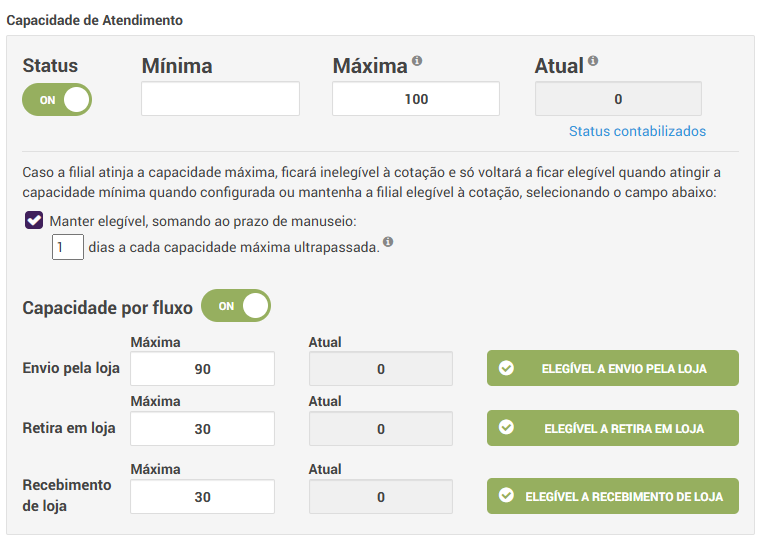
Task: Click check icon on Retira em Loja button
Action: (506, 428)
